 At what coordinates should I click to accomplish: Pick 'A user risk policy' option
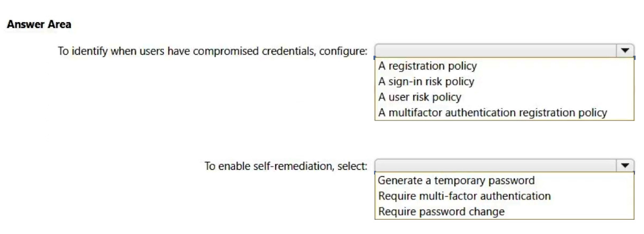click(419, 97)
